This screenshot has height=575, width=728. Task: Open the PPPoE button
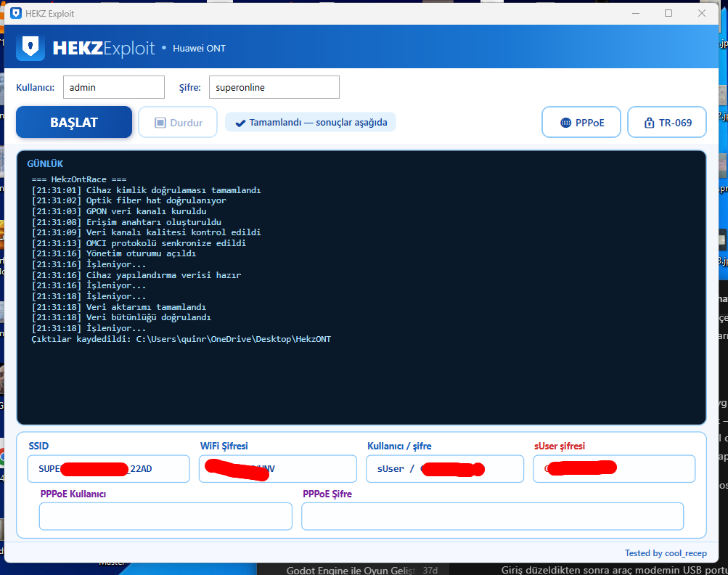581,123
